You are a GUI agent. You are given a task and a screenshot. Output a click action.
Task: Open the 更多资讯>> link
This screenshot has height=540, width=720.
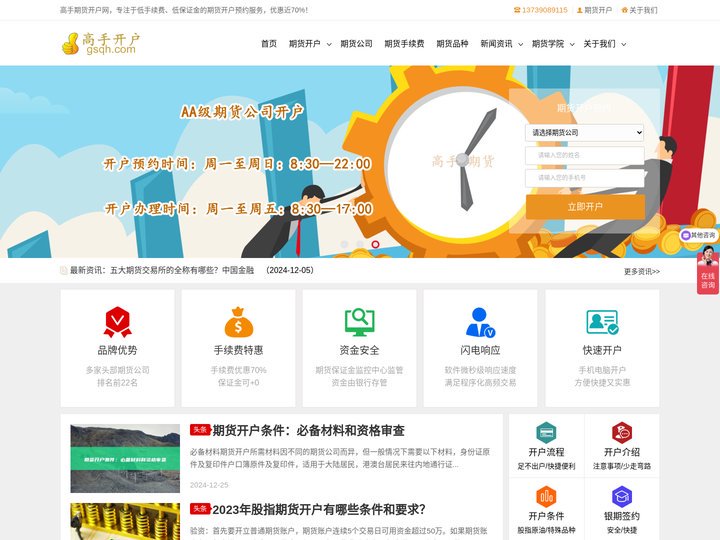(641, 271)
